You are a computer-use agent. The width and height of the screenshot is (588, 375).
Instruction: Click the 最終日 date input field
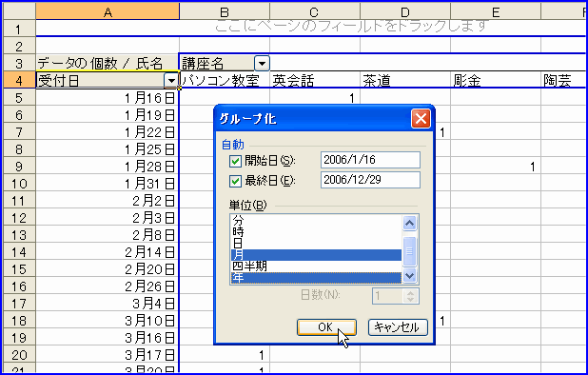[370, 180]
